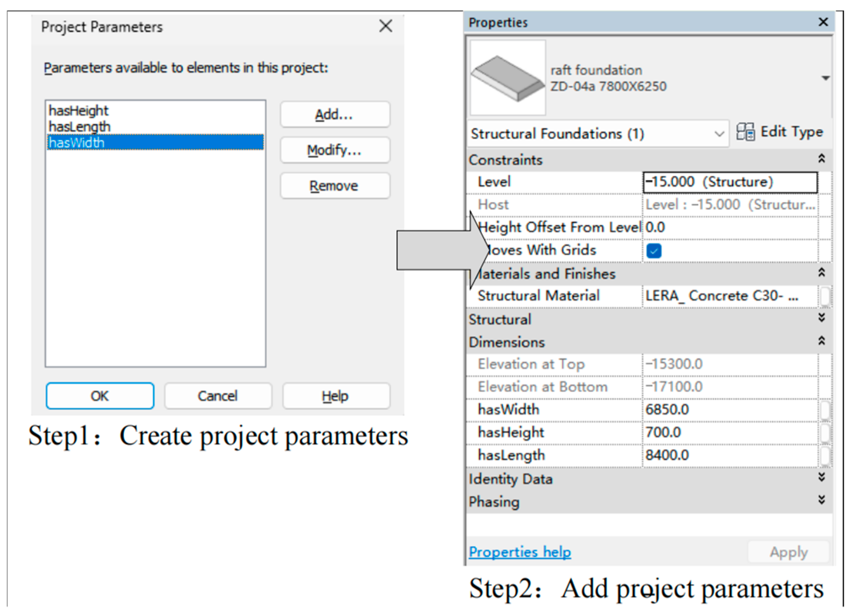Close the Properties panel

(823, 22)
